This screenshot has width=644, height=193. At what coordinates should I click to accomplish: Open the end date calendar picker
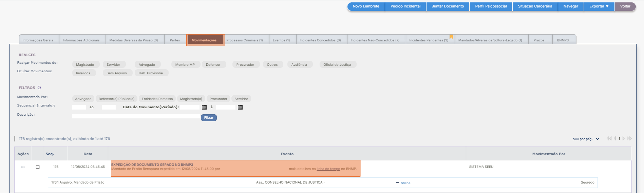240,107
